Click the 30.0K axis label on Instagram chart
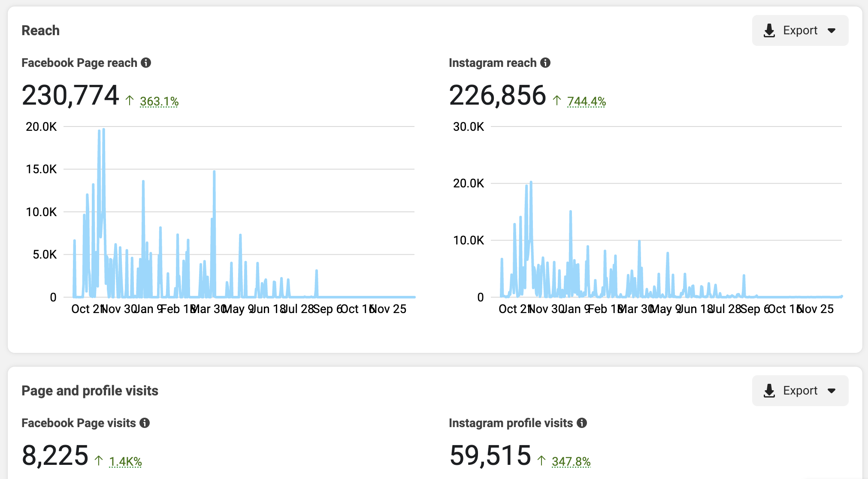 tap(469, 127)
